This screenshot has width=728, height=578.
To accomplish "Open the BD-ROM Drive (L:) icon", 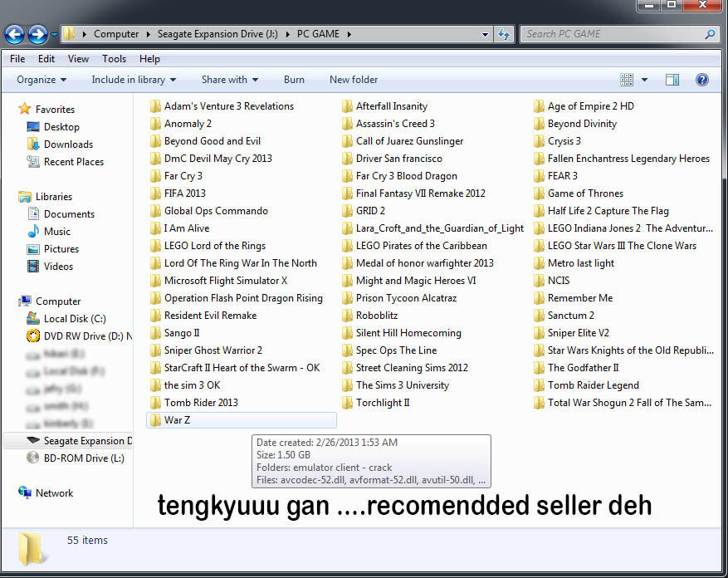I will click(33, 458).
